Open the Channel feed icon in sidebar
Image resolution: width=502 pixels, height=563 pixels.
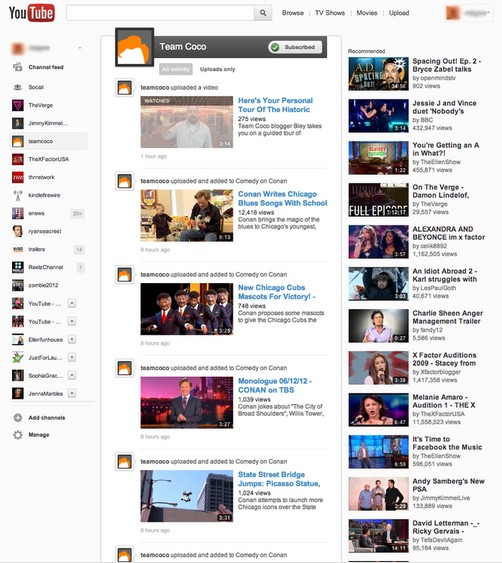coord(18,67)
